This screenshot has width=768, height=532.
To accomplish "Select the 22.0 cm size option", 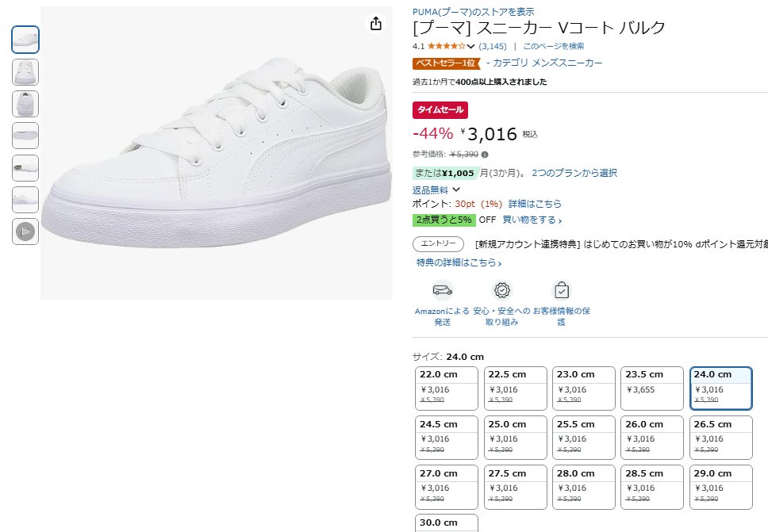I will click(x=447, y=388).
